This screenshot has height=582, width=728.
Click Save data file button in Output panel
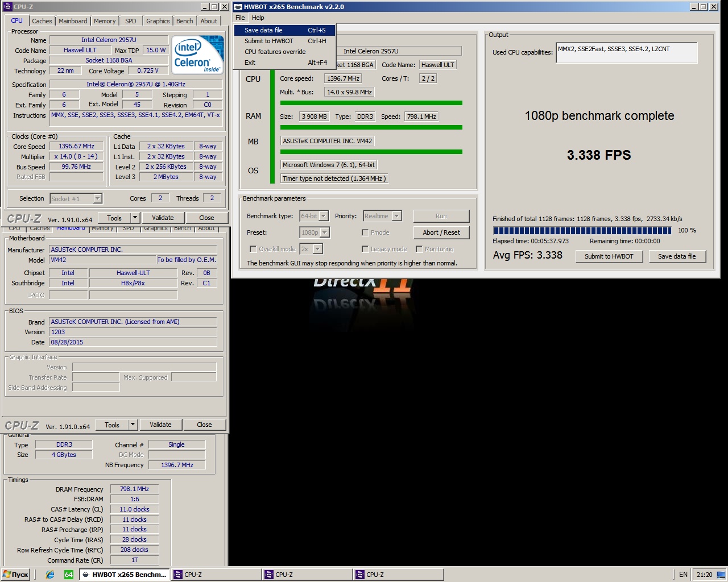tap(677, 256)
